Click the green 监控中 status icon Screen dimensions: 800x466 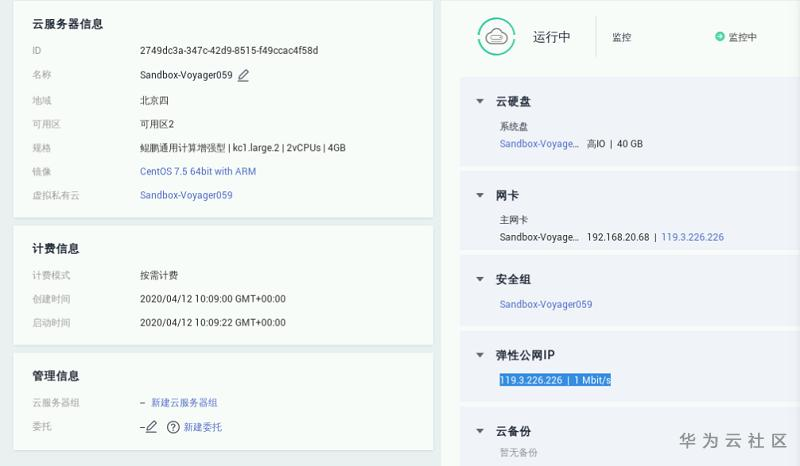click(719, 36)
